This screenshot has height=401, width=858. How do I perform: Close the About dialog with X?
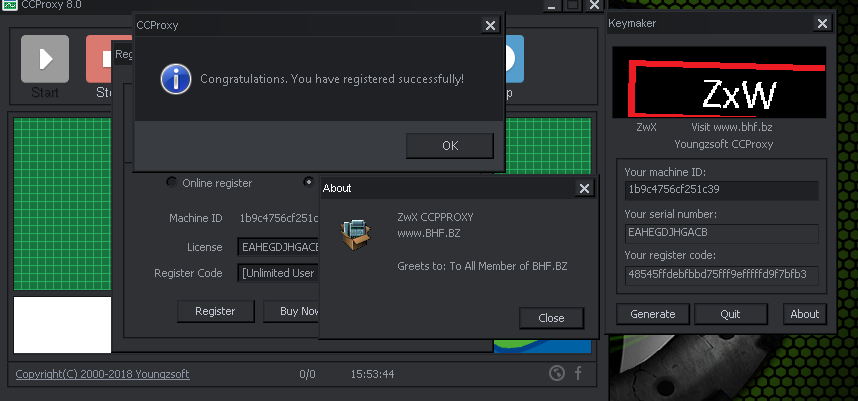pyautogui.click(x=584, y=189)
